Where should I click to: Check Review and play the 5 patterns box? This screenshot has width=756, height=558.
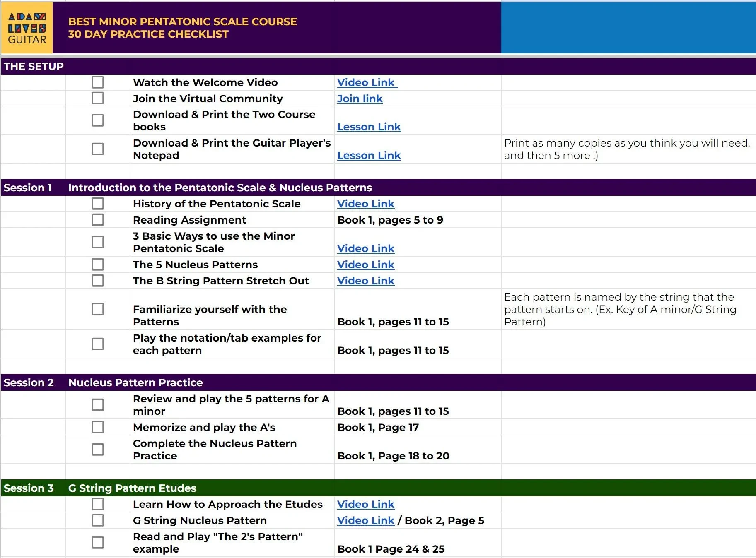98,404
